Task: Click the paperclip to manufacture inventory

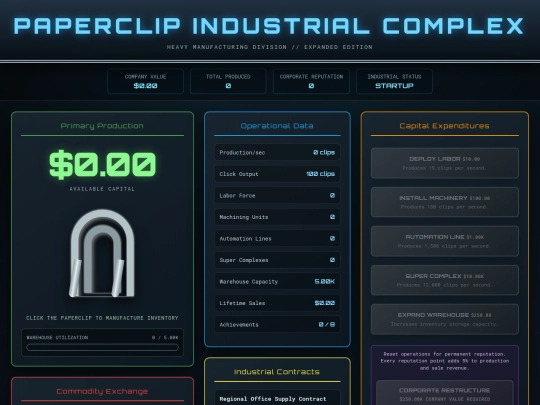Action: pyautogui.click(x=102, y=253)
